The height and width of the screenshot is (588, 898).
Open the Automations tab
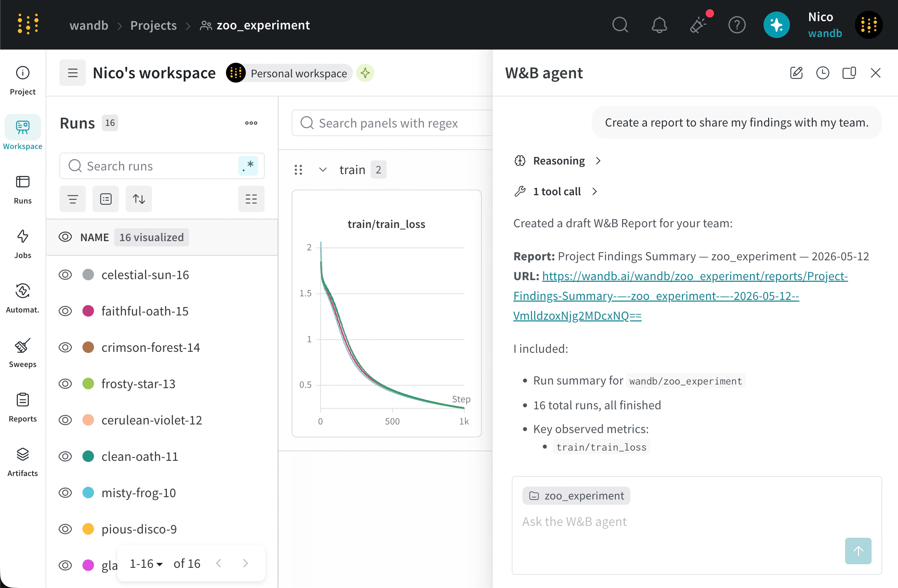click(x=23, y=298)
